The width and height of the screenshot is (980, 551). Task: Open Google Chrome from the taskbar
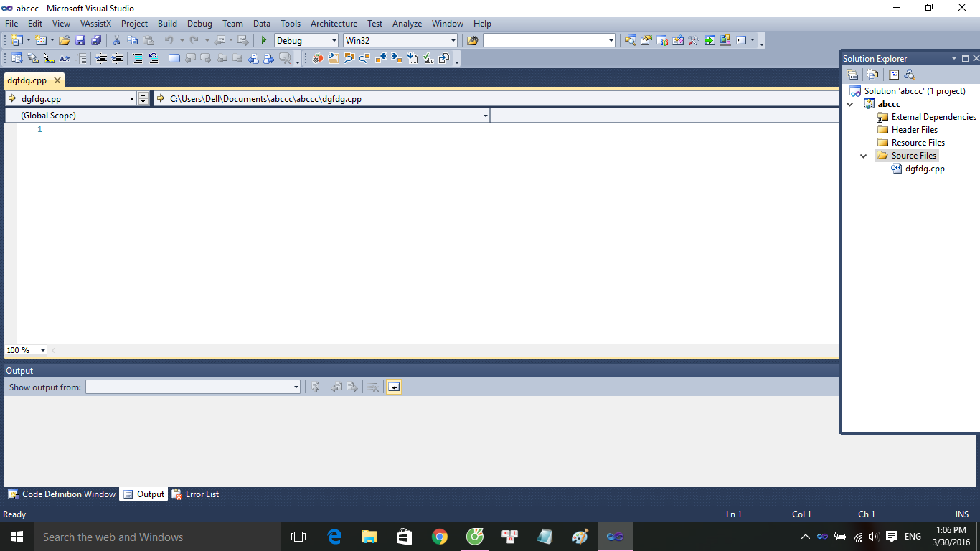tap(440, 537)
